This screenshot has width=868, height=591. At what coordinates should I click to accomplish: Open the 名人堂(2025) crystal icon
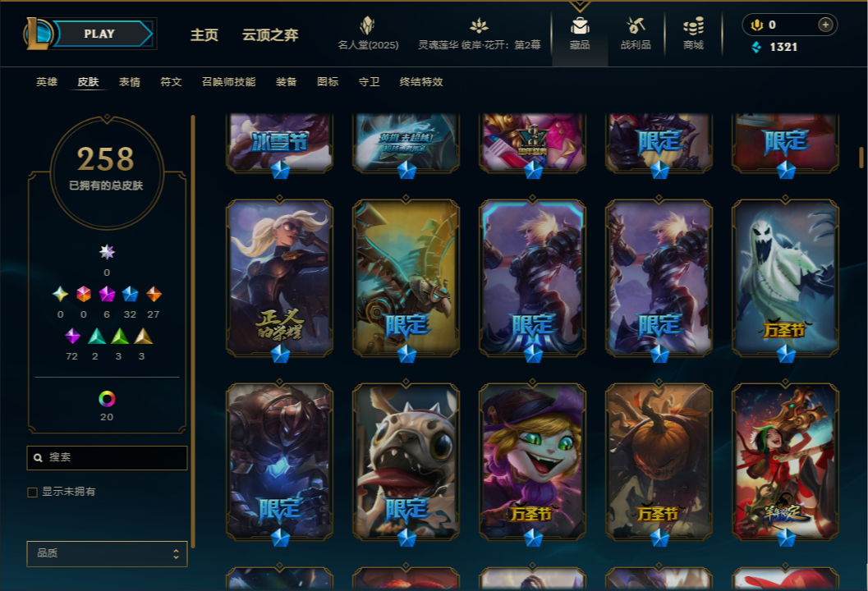pyautogui.click(x=368, y=25)
